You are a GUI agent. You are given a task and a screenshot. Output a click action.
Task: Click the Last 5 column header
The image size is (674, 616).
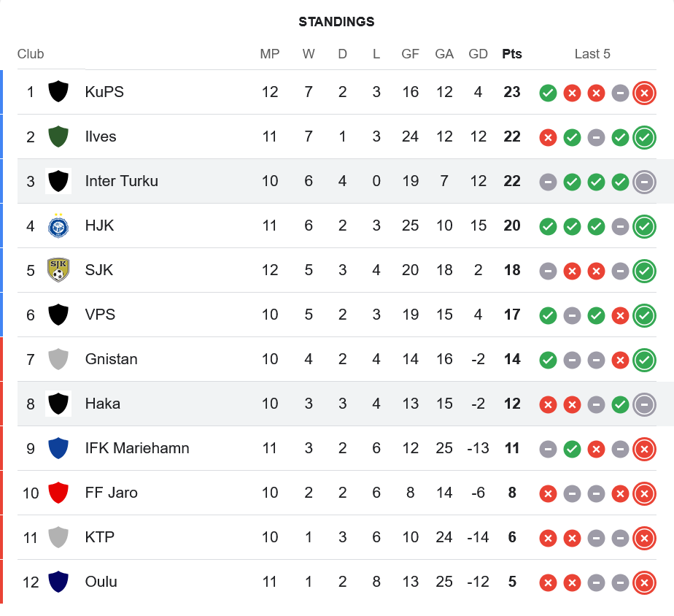point(592,54)
